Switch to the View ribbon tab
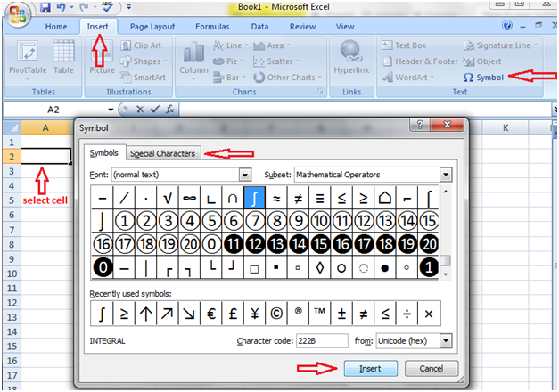The width and height of the screenshot is (559, 392). [345, 27]
